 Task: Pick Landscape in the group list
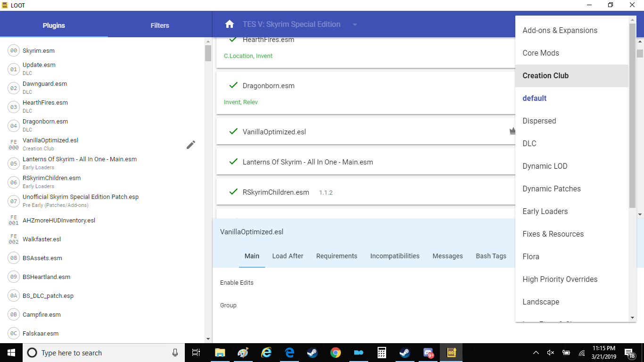[x=572, y=302]
